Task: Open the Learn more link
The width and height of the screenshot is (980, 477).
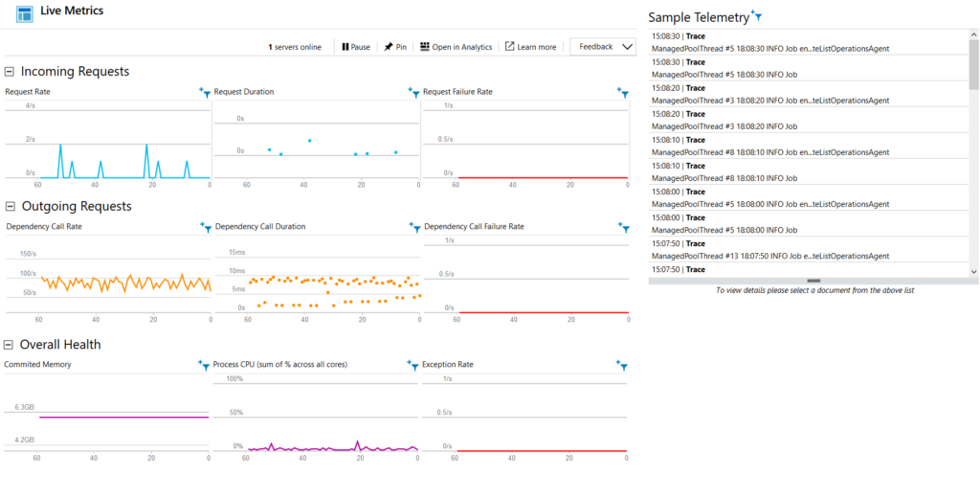Action: pyautogui.click(x=530, y=47)
